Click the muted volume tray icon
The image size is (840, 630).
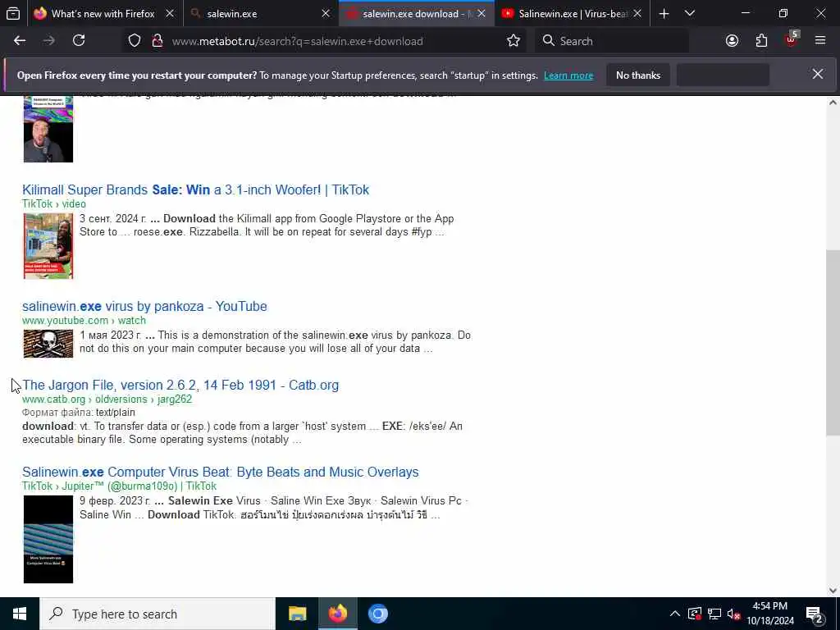tap(734, 614)
